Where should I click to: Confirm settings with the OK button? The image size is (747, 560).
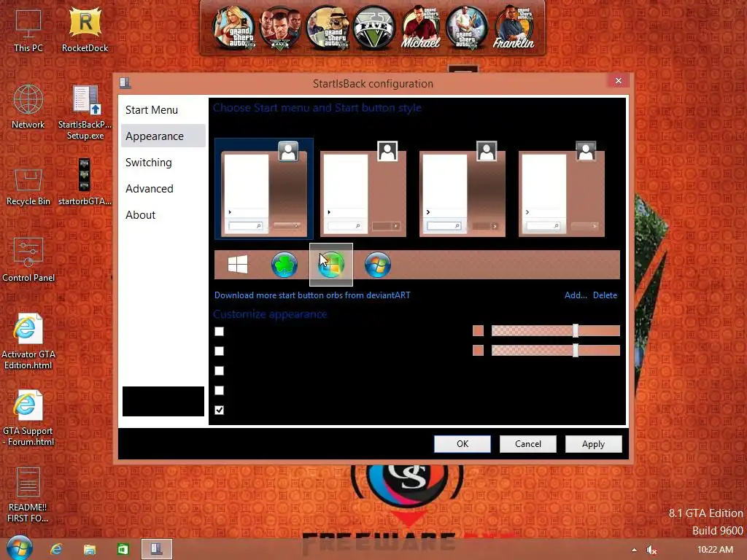462,444
